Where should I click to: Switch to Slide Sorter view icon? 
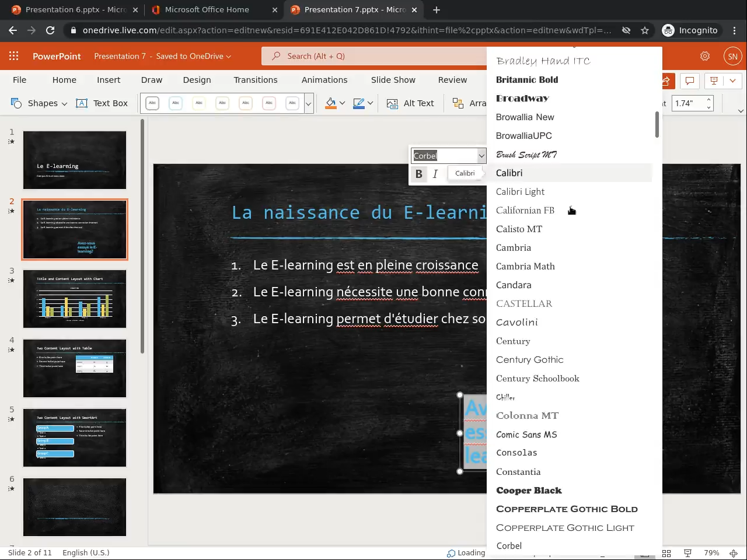pyautogui.click(x=666, y=553)
